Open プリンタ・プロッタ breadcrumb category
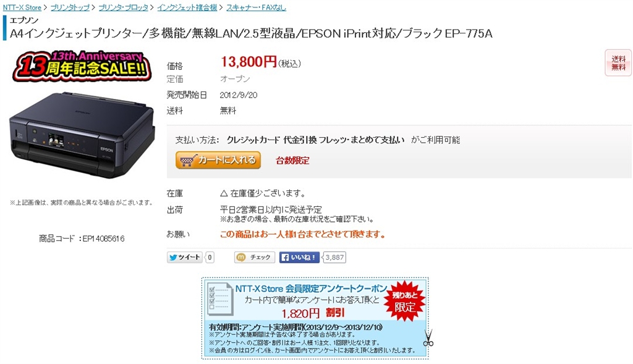The image size is (633, 364). 124,7
